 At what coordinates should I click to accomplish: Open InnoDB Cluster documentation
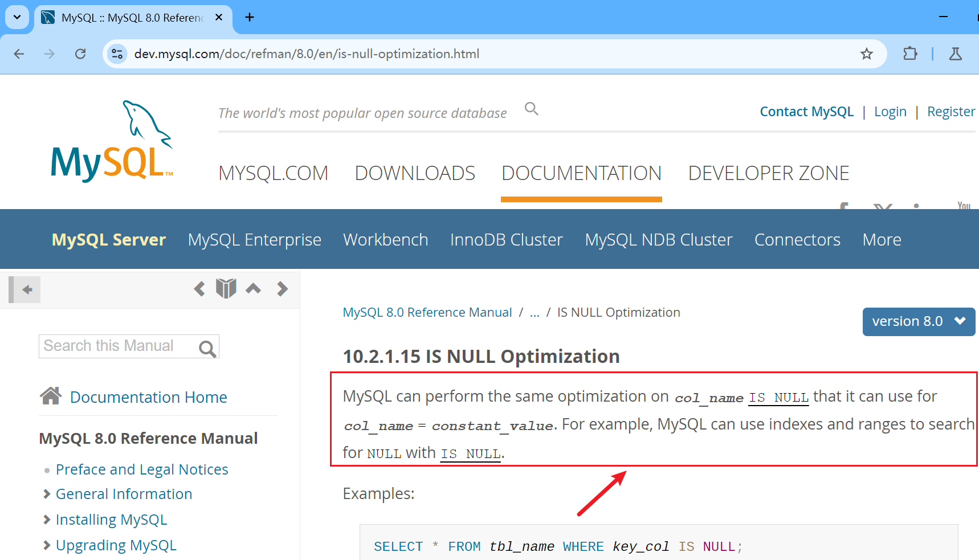(507, 240)
